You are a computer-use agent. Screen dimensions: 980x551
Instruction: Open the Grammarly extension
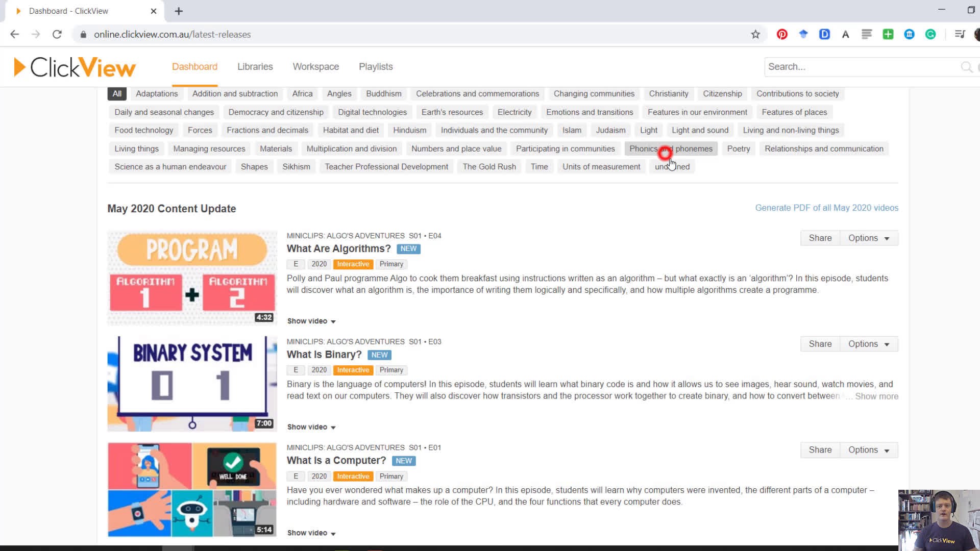[x=930, y=34]
